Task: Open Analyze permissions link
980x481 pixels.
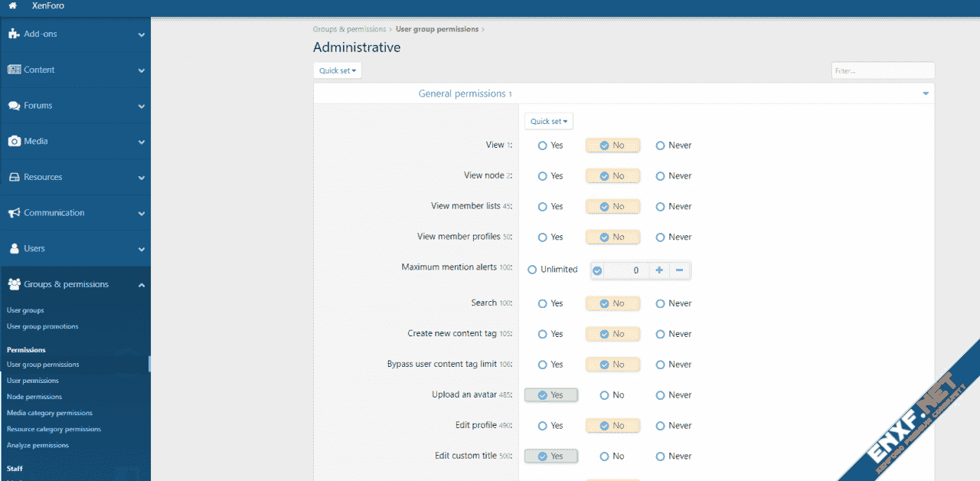Action: [38, 445]
